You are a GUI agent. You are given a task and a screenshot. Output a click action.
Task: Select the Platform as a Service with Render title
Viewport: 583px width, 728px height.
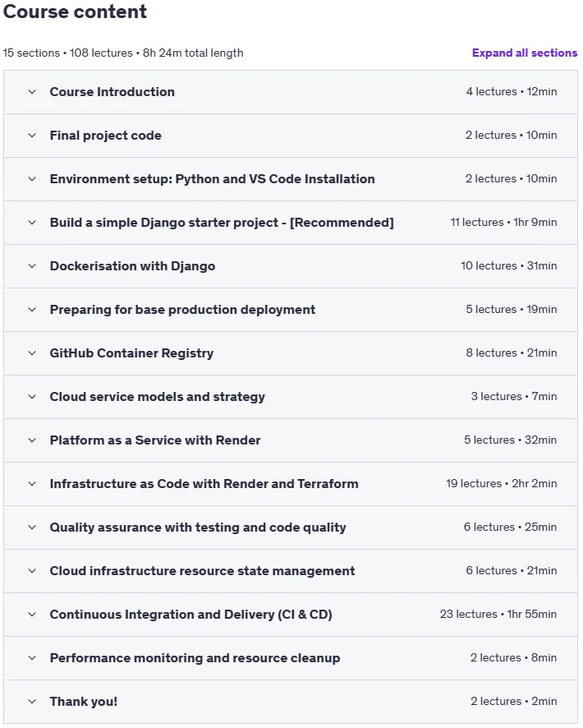pyautogui.click(x=155, y=440)
